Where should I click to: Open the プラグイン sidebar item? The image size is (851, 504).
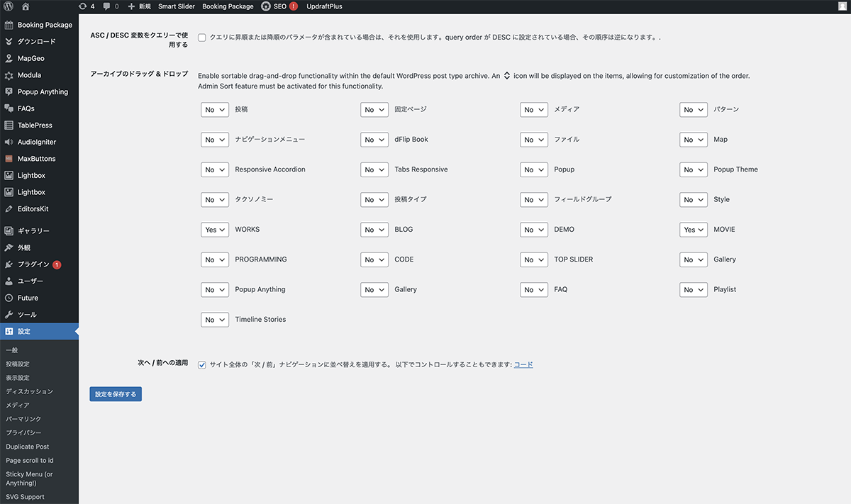pos(33,264)
